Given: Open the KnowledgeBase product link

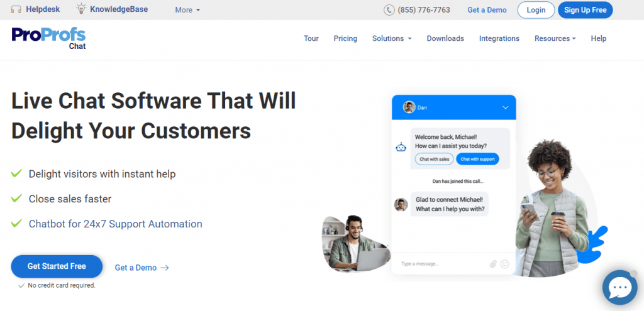Looking at the screenshot, I should tap(119, 9).
